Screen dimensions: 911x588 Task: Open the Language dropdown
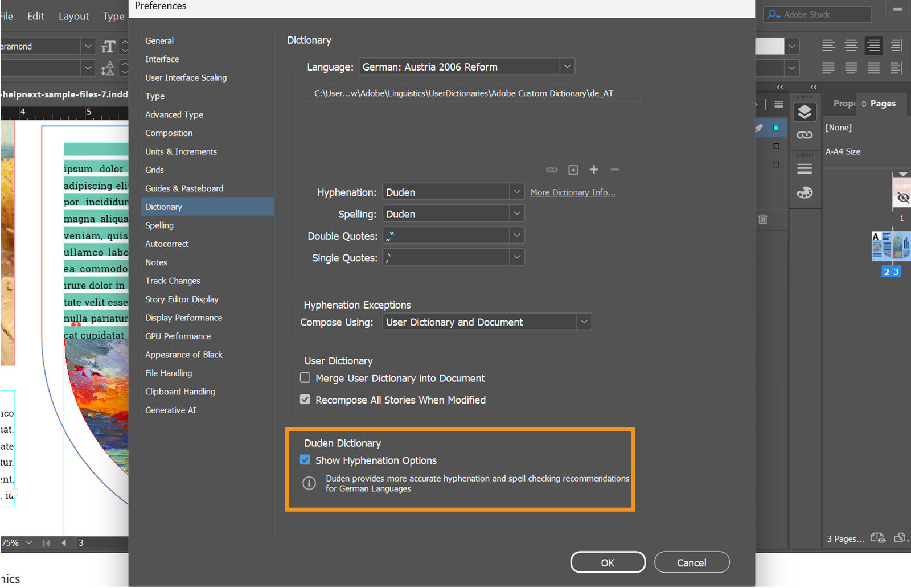pyautogui.click(x=466, y=67)
